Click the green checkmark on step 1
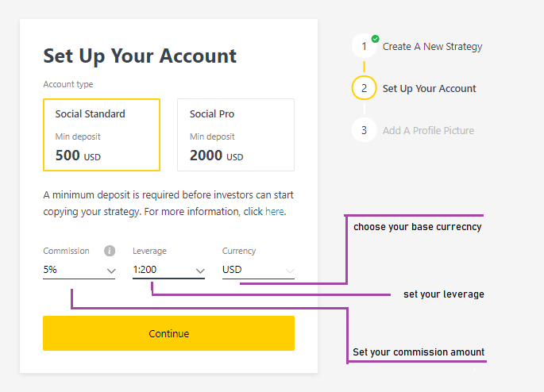This screenshot has width=544, height=392. [x=375, y=37]
